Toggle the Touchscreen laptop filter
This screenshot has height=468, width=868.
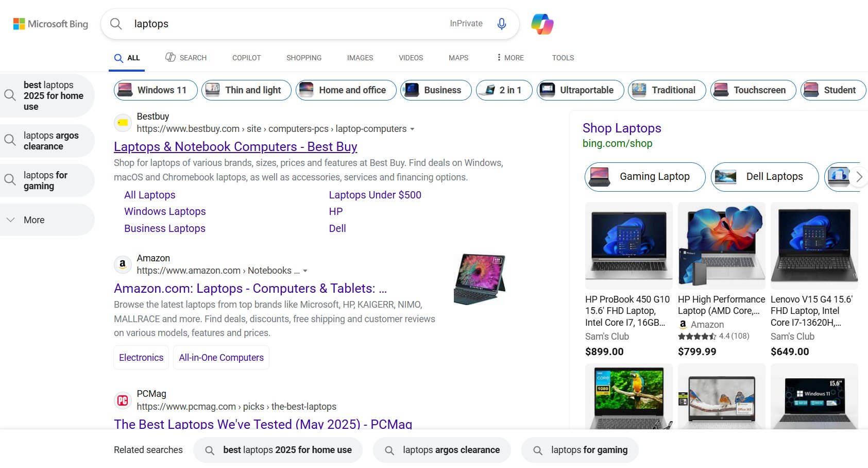pyautogui.click(x=753, y=90)
